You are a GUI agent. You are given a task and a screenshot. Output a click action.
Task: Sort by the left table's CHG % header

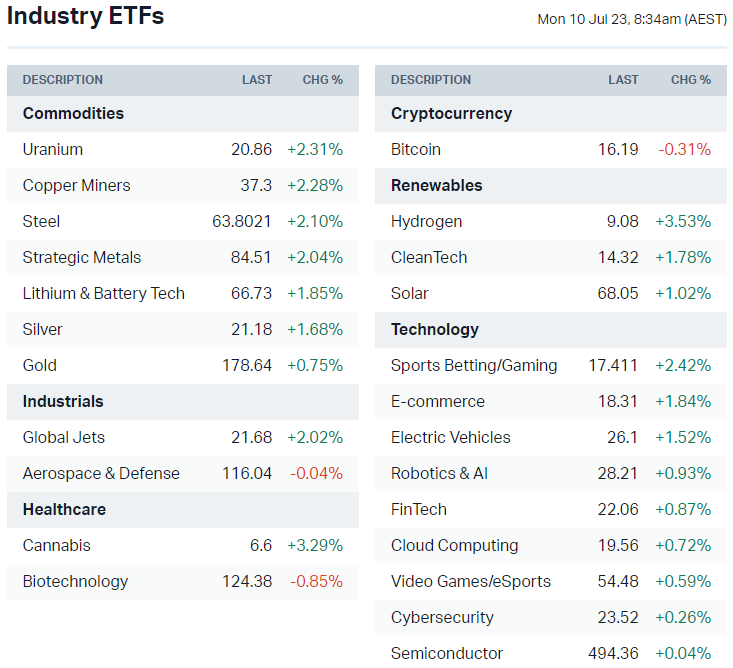point(323,80)
